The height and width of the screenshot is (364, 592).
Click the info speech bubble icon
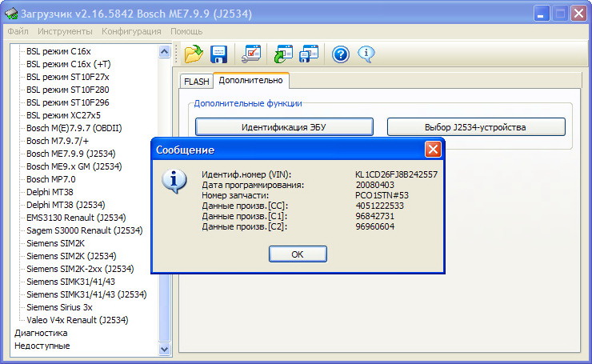click(x=367, y=54)
